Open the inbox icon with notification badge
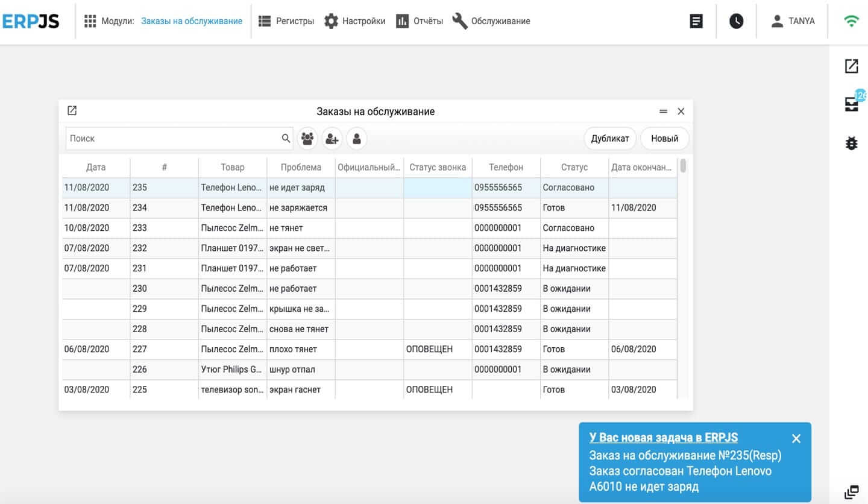This screenshot has width=868, height=504. click(x=851, y=104)
